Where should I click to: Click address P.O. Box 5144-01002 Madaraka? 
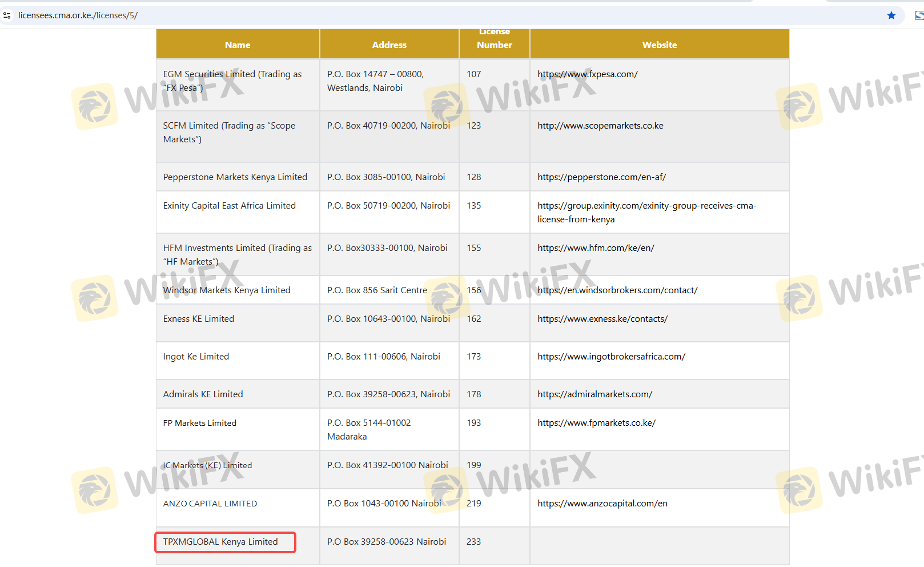coord(369,430)
